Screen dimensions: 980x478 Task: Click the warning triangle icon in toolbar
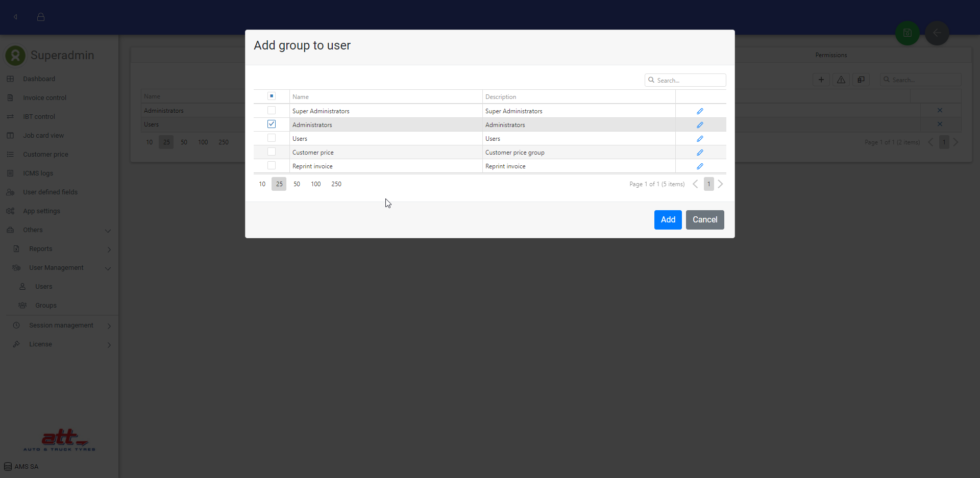pyautogui.click(x=841, y=80)
